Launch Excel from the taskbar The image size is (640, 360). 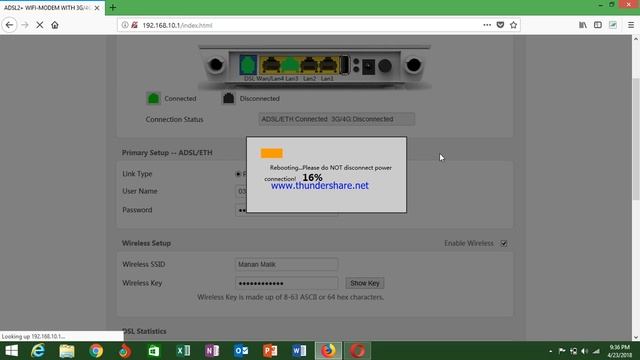point(183,351)
